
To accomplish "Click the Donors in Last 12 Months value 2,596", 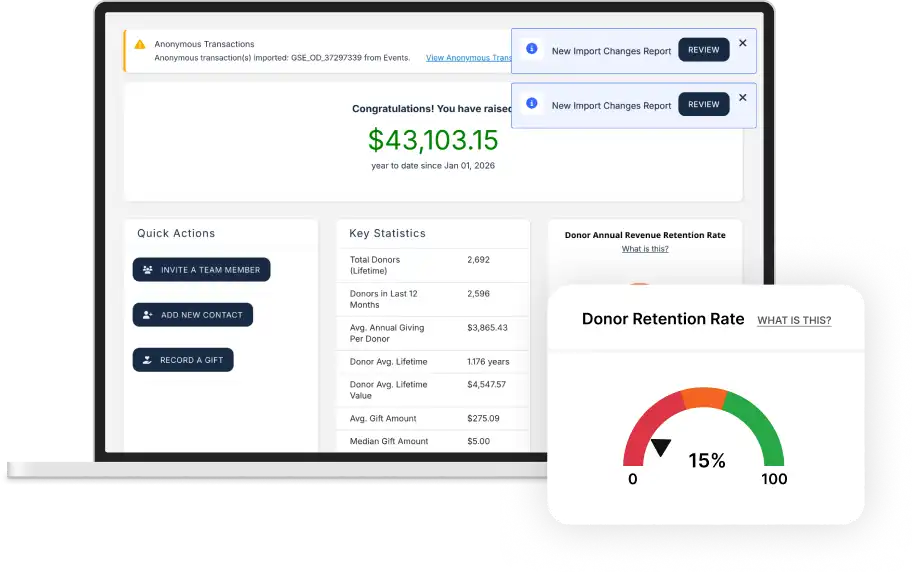I will click(x=479, y=294).
